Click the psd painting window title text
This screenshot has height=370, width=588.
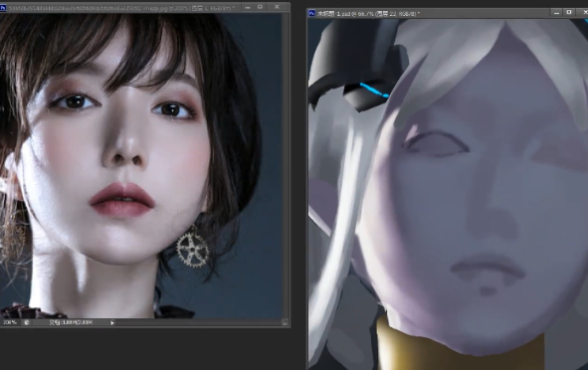369,14
